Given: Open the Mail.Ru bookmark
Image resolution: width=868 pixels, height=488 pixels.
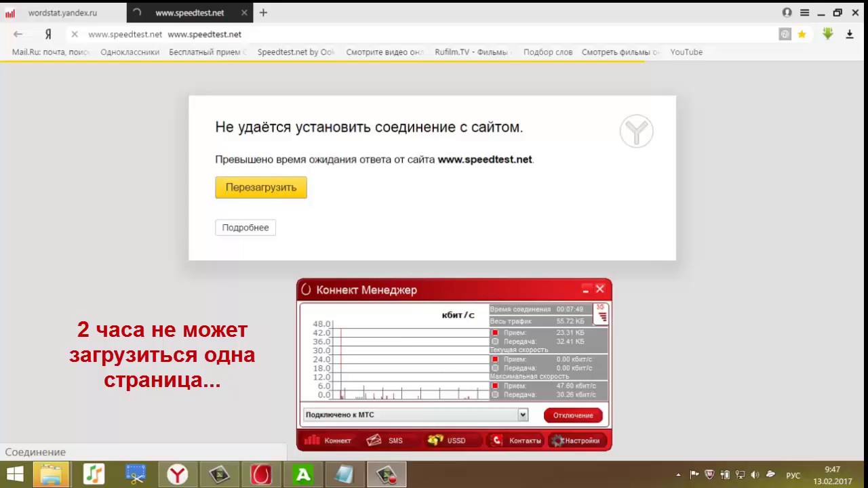Looking at the screenshot, I should click(50, 52).
